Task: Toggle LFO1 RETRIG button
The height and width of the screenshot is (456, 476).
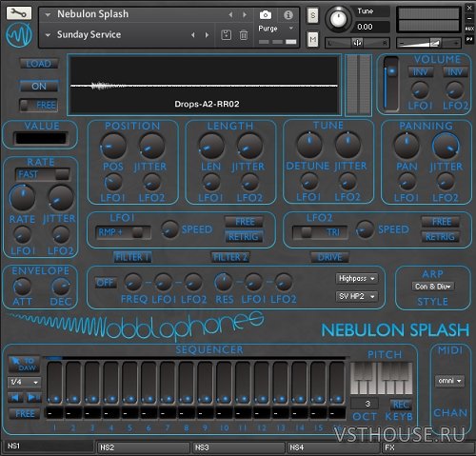Action: pyautogui.click(x=244, y=237)
